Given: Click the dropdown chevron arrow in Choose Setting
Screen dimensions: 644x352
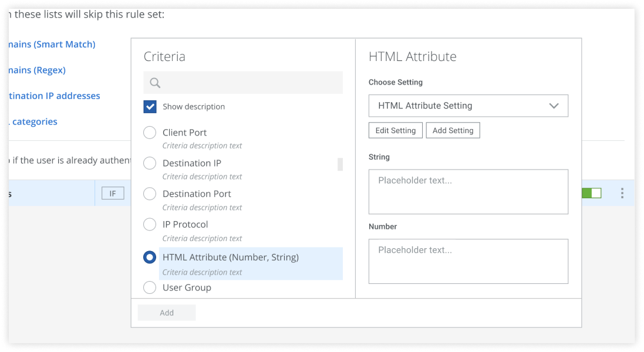Looking at the screenshot, I should click(x=554, y=106).
